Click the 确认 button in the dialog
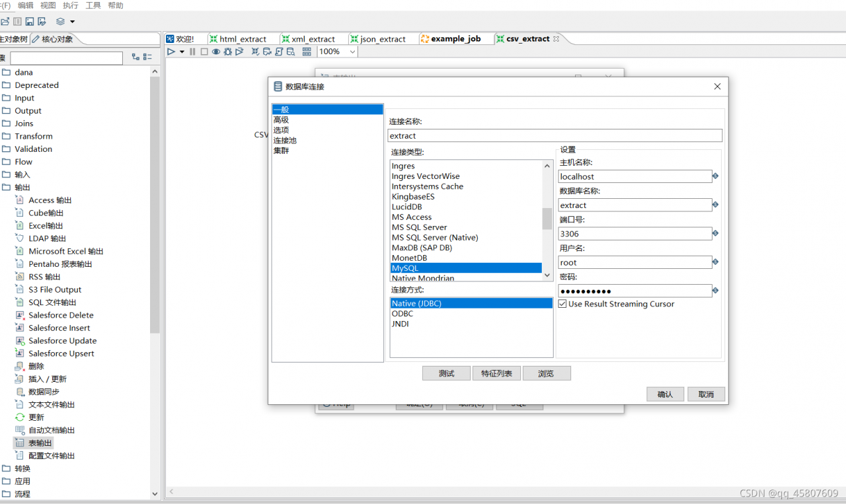Viewport: 846px width, 504px height. pyautogui.click(x=665, y=394)
